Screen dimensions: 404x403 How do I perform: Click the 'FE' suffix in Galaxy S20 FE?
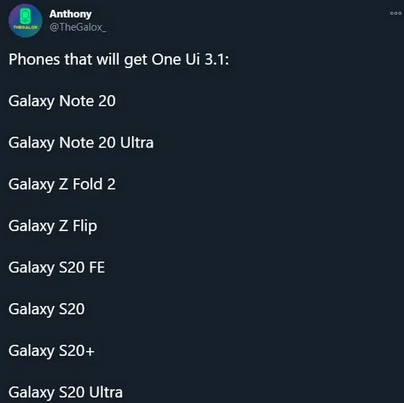[x=97, y=267]
